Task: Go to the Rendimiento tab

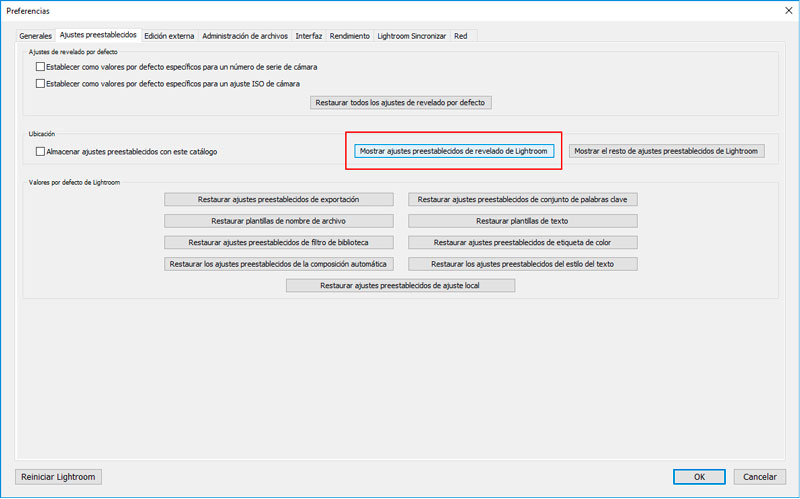Action: (x=349, y=36)
